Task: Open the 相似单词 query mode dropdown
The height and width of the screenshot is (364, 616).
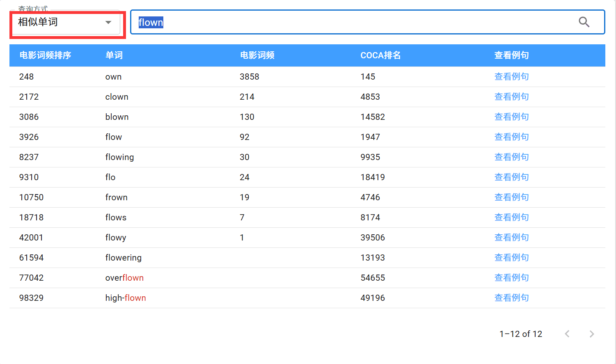Action: pyautogui.click(x=66, y=23)
